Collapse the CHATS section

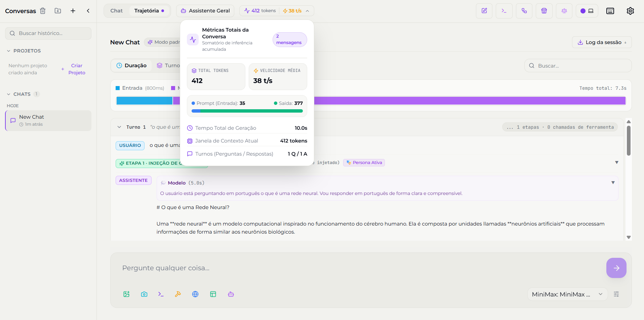pos(23,94)
